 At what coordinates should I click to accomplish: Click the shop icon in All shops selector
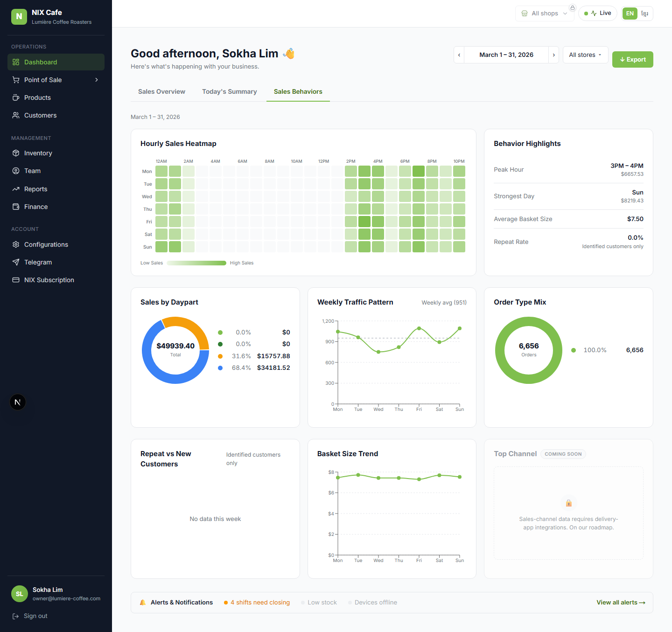point(525,14)
